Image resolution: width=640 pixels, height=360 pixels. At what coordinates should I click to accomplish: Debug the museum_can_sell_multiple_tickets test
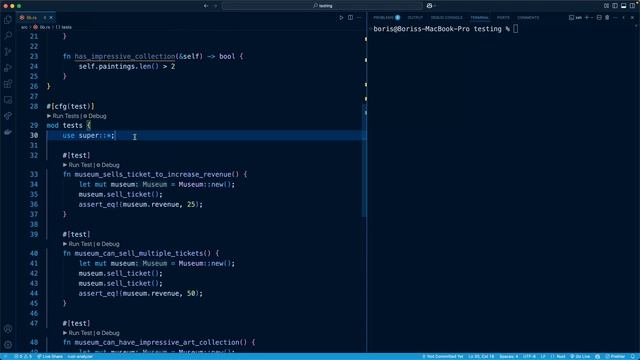[110, 244]
